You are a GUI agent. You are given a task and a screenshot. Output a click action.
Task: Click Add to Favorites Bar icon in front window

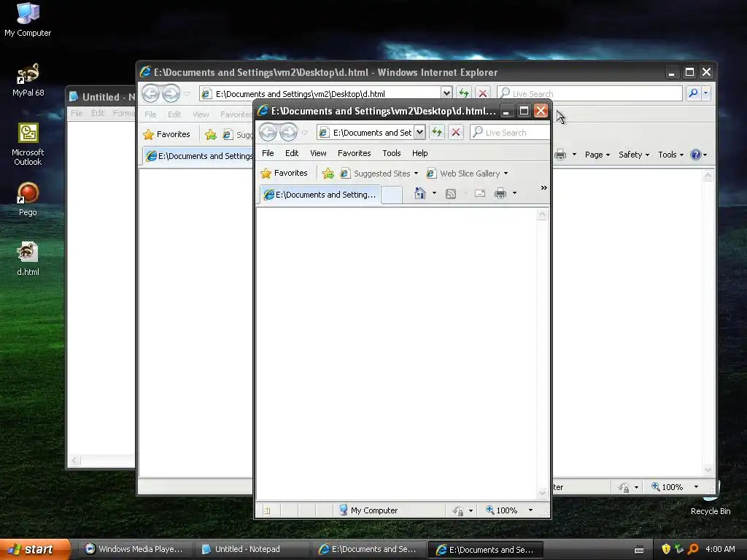pyautogui.click(x=328, y=174)
